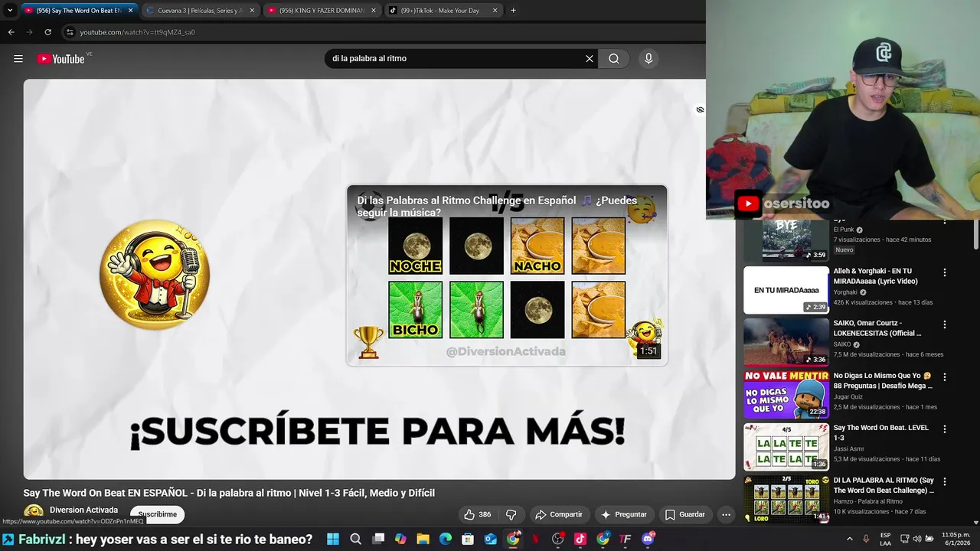This screenshot has height=551, width=980.
Task: Open more actions ellipsis under video
Action: click(x=726, y=514)
